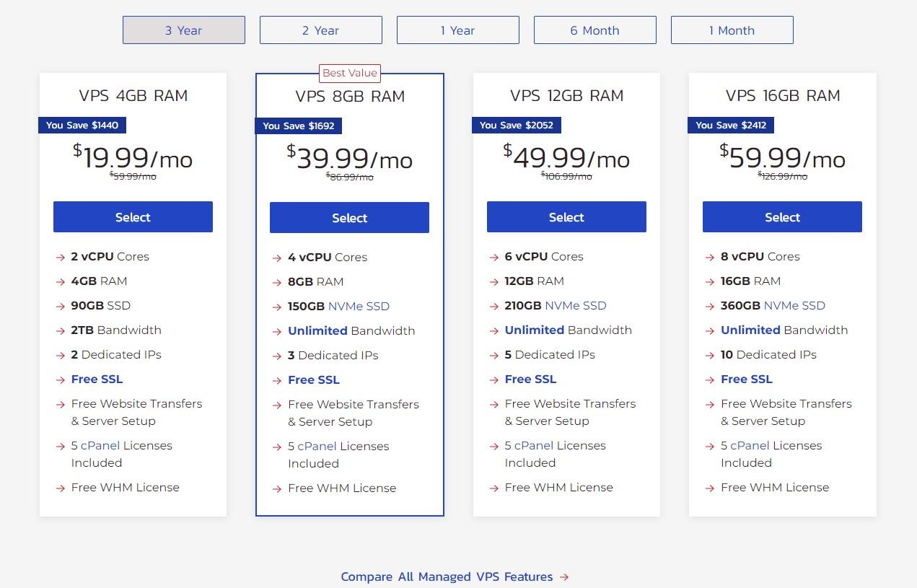Click Select on the VPS 8GB RAM plan
Screen dimensions: 917x588
(349, 217)
